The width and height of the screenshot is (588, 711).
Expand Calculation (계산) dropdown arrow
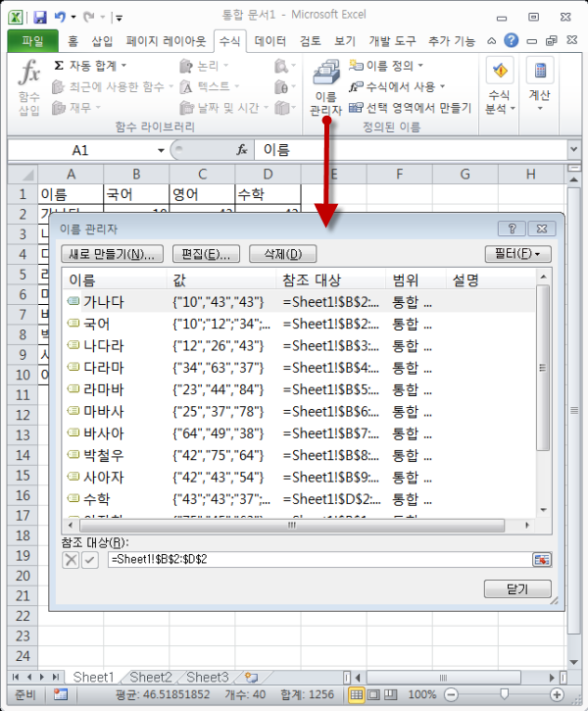coord(540,109)
